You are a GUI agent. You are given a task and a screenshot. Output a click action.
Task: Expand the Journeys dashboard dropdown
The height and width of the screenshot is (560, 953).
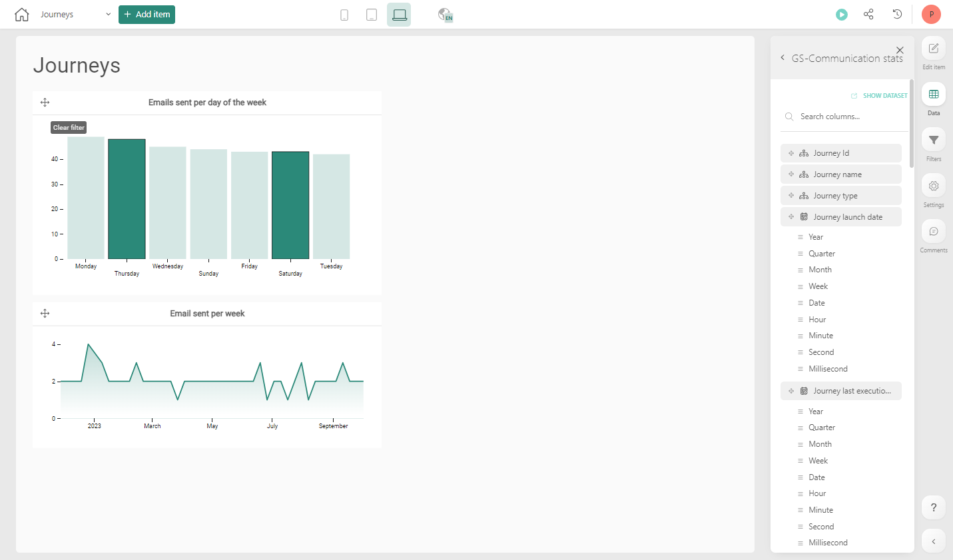pos(108,15)
